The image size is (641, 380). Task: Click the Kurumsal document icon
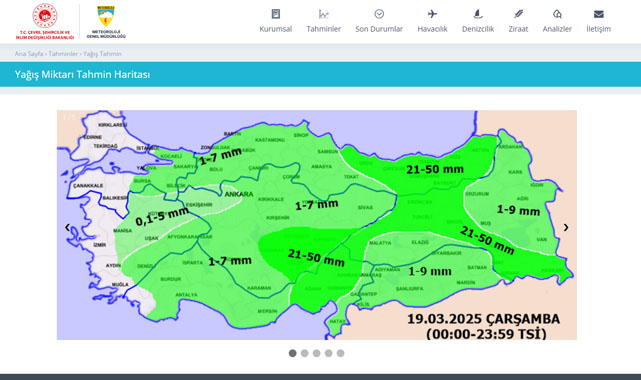click(x=276, y=14)
